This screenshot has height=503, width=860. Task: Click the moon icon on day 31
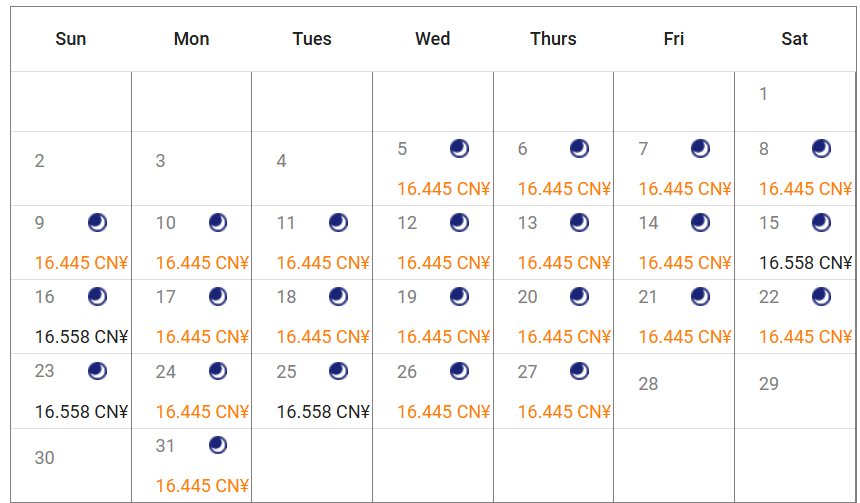click(x=218, y=446)
